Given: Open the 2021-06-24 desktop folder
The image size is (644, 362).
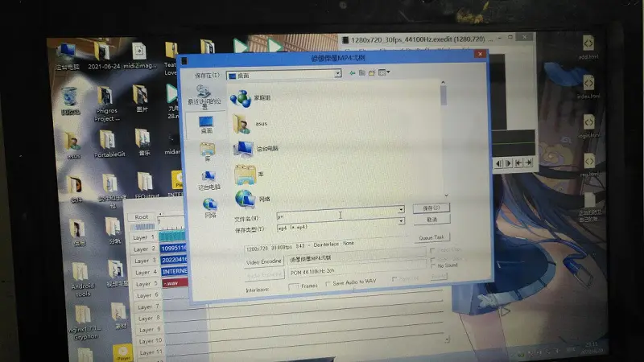Looking at the screenshot, I should pos(104,55).
